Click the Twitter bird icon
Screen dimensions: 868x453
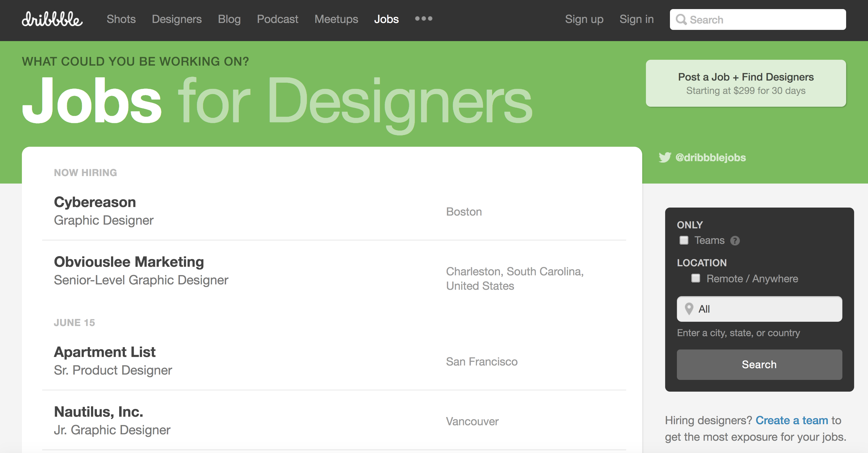coord(664,157)
